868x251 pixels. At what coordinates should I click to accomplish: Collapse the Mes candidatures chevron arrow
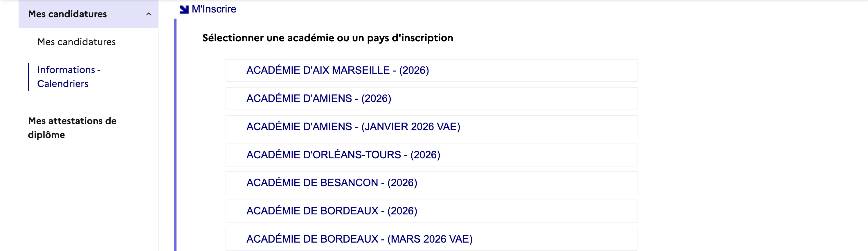pos(148,14)
